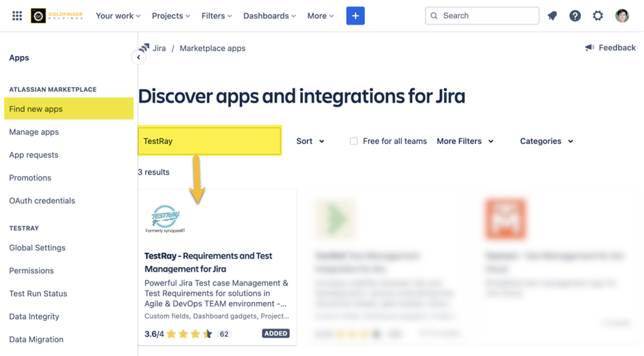Open the help question mark icon

tap(575, 16)
